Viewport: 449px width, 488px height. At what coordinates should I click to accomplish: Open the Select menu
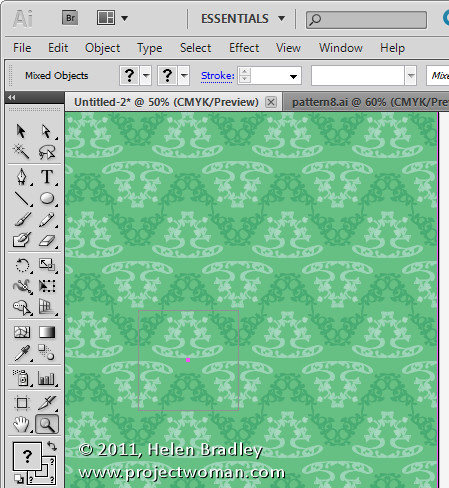[x=195, y=48]
